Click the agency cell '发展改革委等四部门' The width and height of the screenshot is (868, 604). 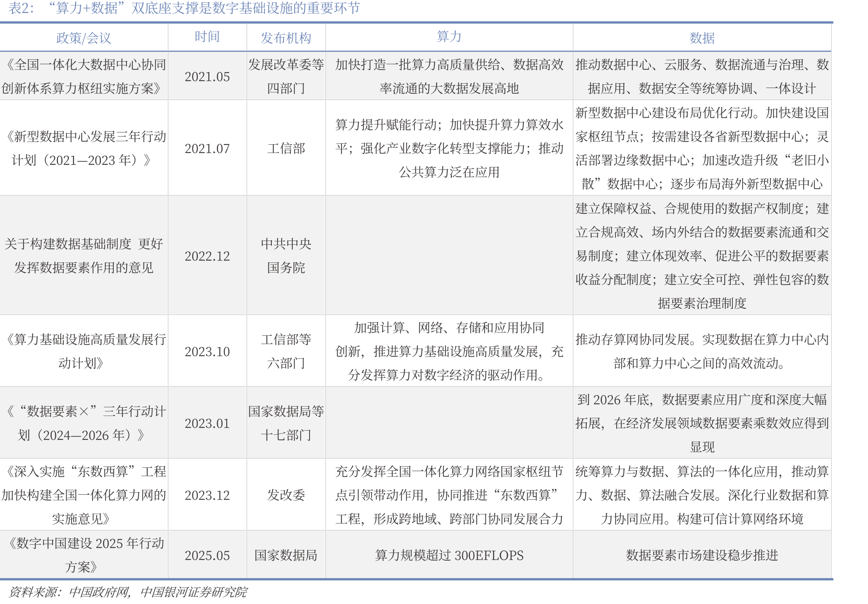[x=286, y=76]
